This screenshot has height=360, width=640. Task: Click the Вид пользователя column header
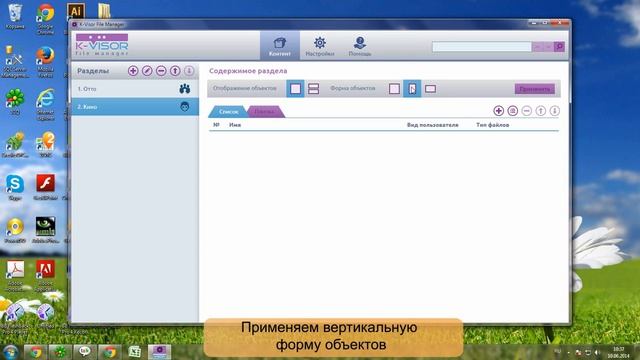[432, 125]
